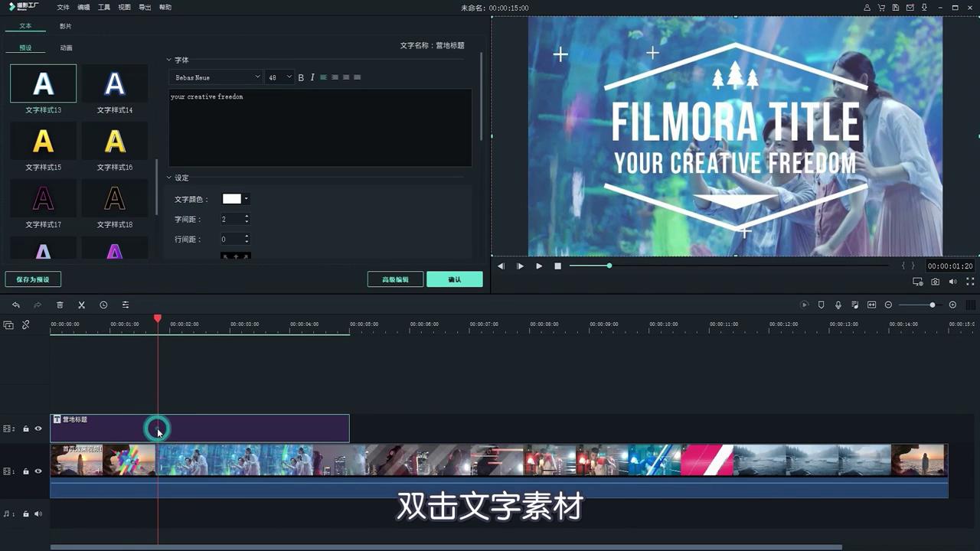This screenshot has width=980, height=551.
Task: Click the timeline zoom slider handle
Action: (933, 305)
